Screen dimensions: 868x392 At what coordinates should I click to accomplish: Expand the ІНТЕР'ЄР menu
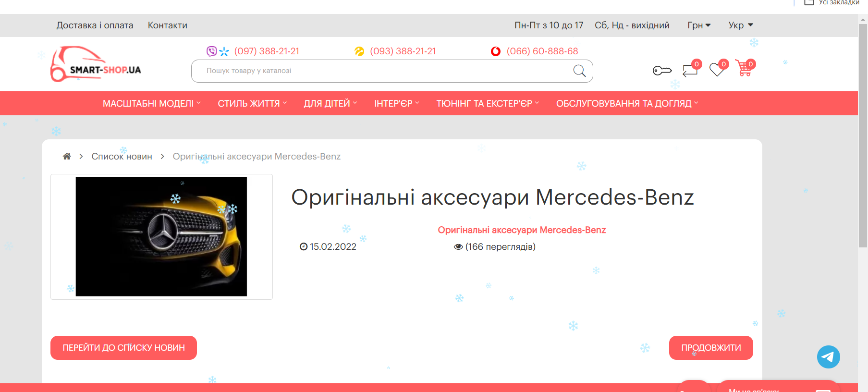point(397,103)
